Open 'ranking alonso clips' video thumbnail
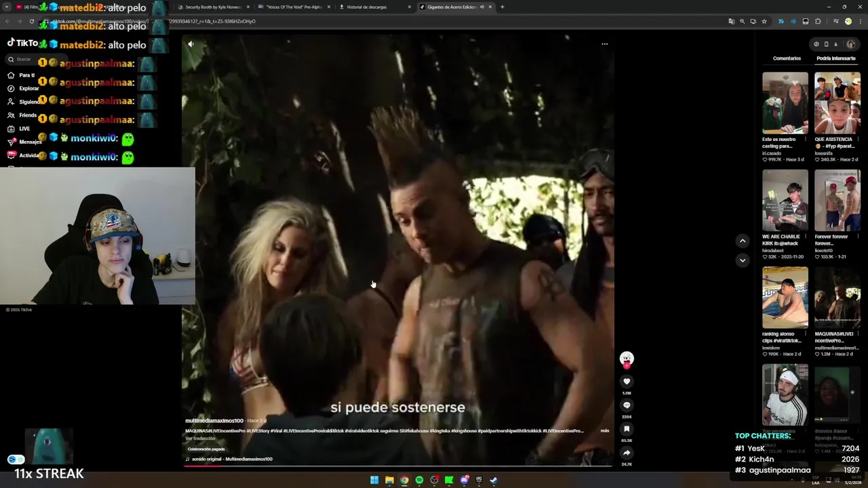 click(785, 298)
